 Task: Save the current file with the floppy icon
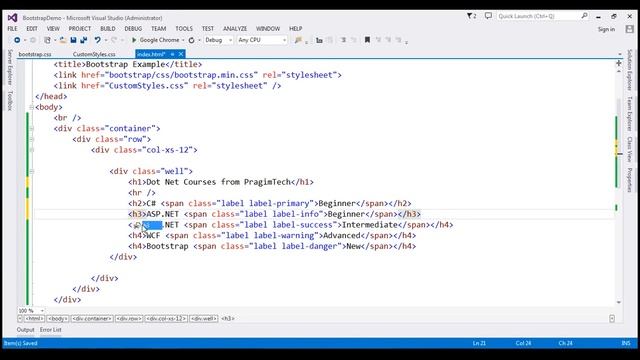(73, 40)
